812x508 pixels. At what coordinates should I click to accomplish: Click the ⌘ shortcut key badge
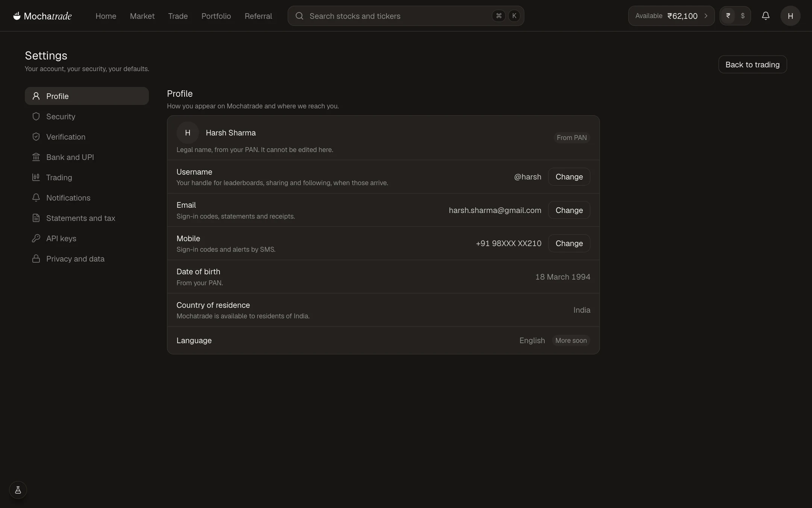coord(498,16)
